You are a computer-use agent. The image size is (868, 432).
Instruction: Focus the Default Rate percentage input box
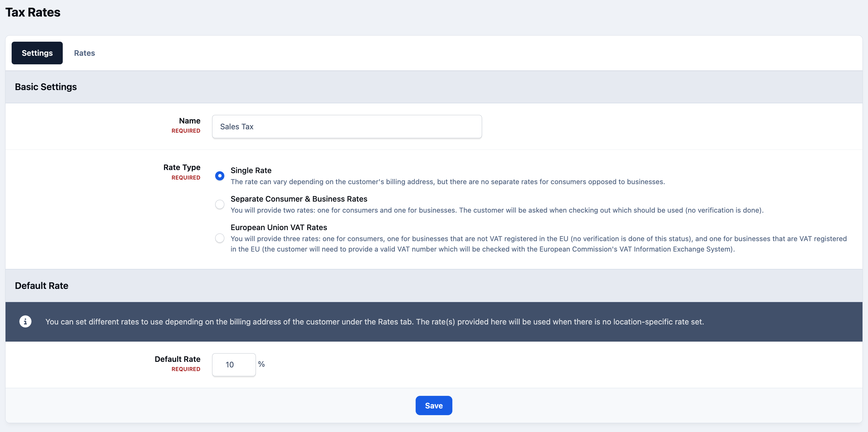pyautogui.click(x=234, y=365)
